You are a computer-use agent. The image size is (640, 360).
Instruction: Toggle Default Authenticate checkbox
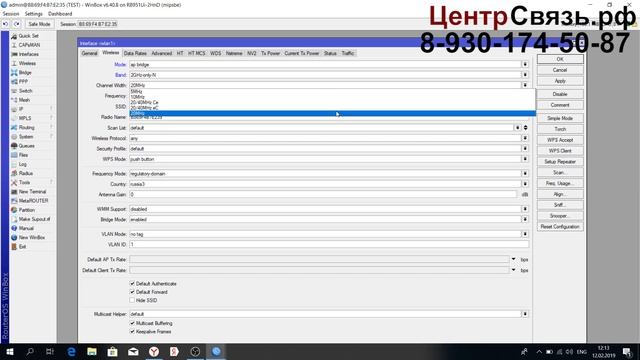click(132, 283)
